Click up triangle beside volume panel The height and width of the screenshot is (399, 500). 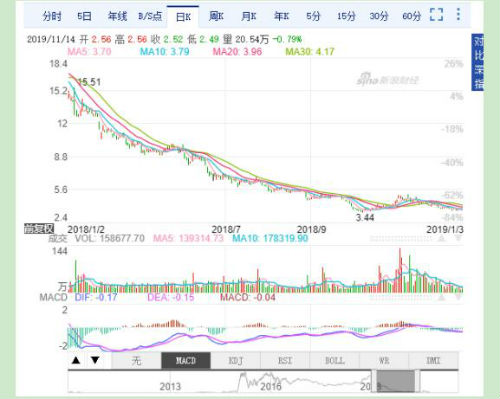click(441, 238)
